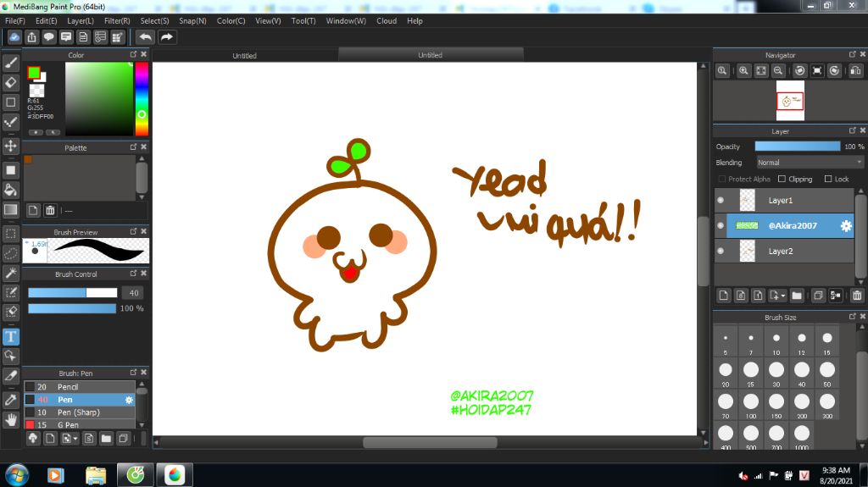868x487 pixels.
Task: Open the Blending mode Normal dropdown
Action: click(x=810, y=162)
